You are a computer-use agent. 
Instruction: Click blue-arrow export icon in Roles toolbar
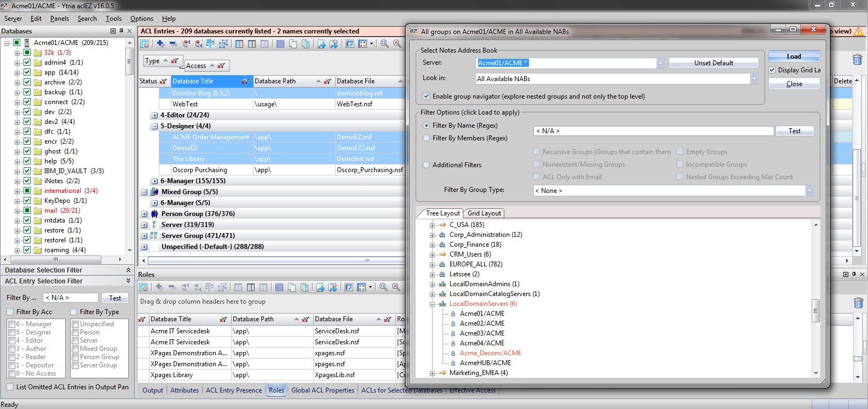(x=321, y=287)
